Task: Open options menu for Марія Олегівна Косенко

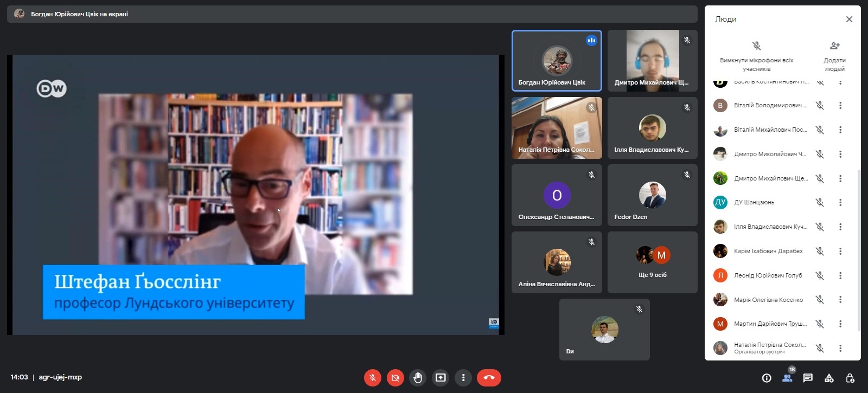Action: coord(840,300)
